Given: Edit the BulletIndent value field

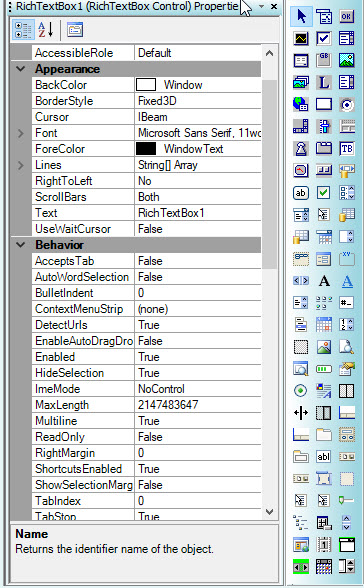Looking at the screenshot, I should click(198, 293).
